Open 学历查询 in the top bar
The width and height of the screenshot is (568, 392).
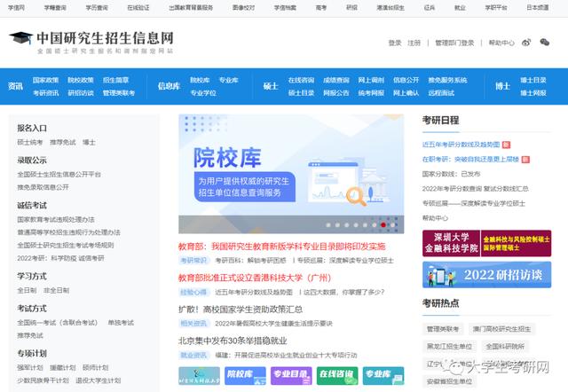click(97, 7)
